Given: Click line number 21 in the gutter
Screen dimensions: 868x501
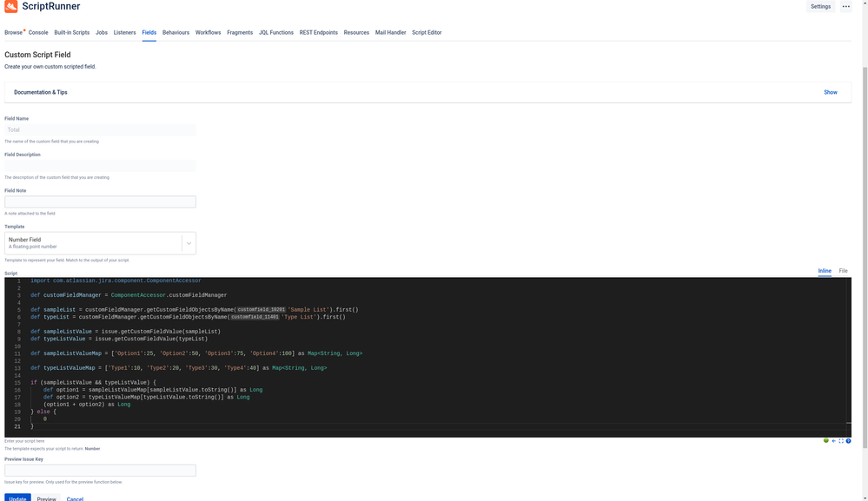Looking at the screenshot, I should [17, 427].
